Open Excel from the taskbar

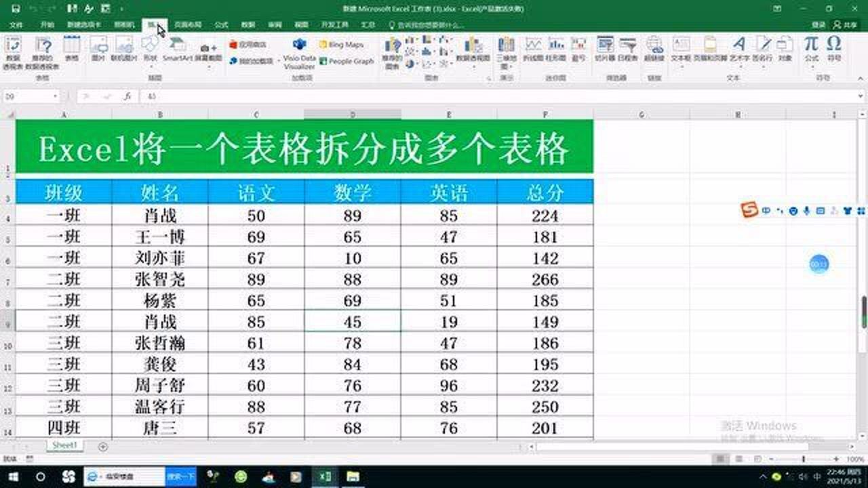(x=325, y=476)
